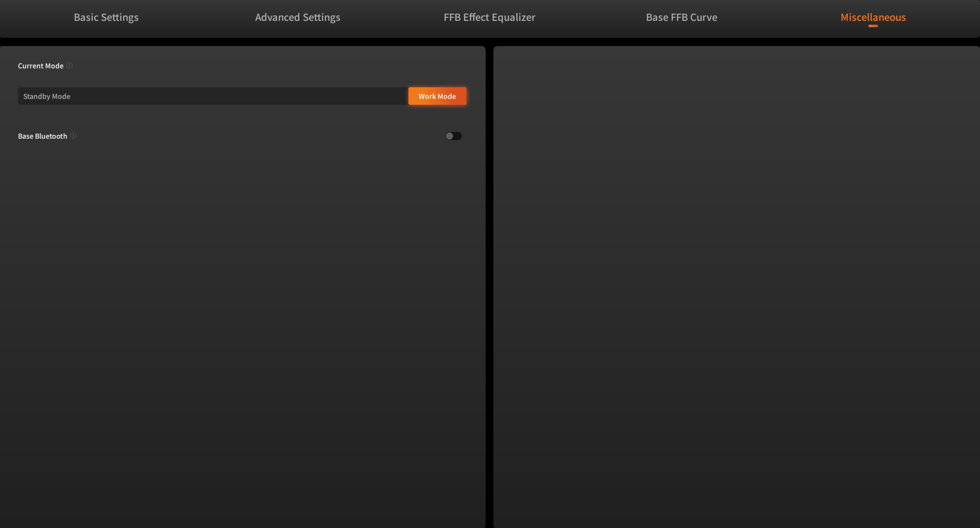Click the Work Mode button
Image resolution: width=980 pixels, height=528 pixels.
437,96
